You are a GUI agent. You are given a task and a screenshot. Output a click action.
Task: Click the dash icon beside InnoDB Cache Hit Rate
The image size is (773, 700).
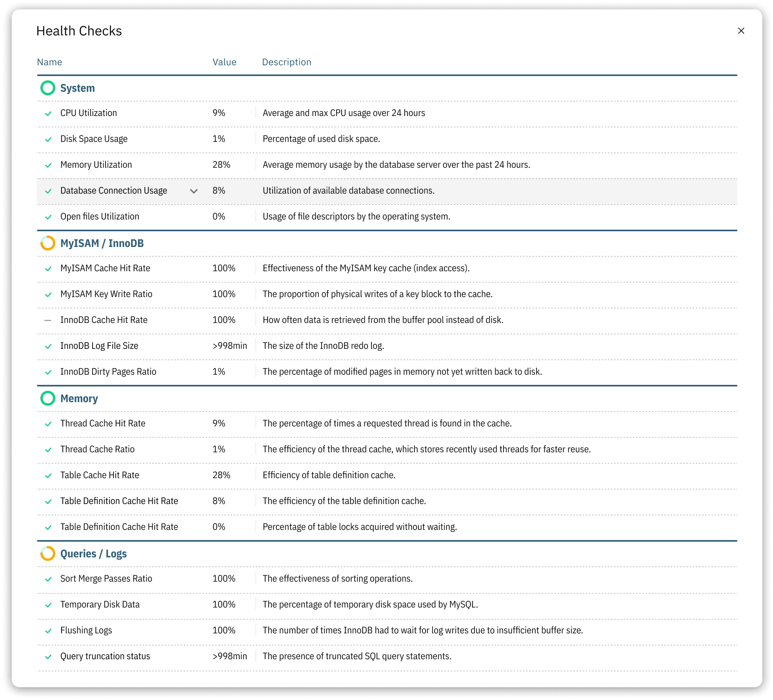pos(48,320)
